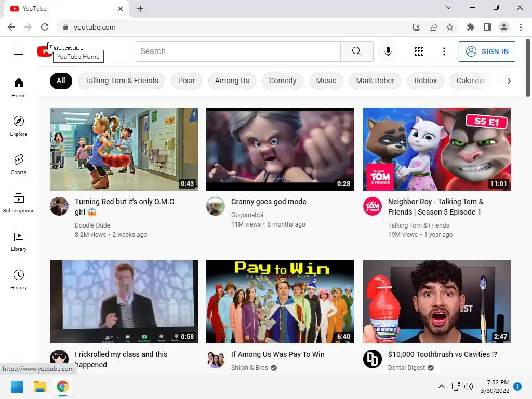The height and width of the screenshot is (399, 532).
Task: Open new browser tab
Action: click(140, 9)
